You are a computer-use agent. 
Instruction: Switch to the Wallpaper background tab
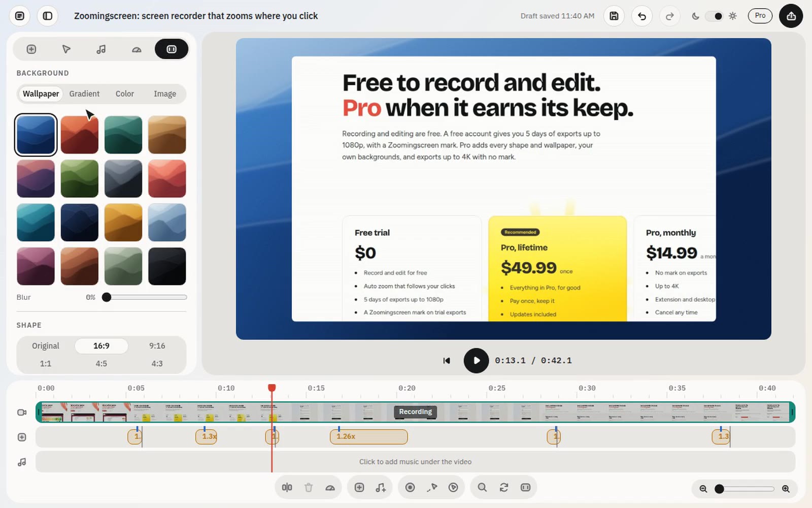click(x=41, y=94)
